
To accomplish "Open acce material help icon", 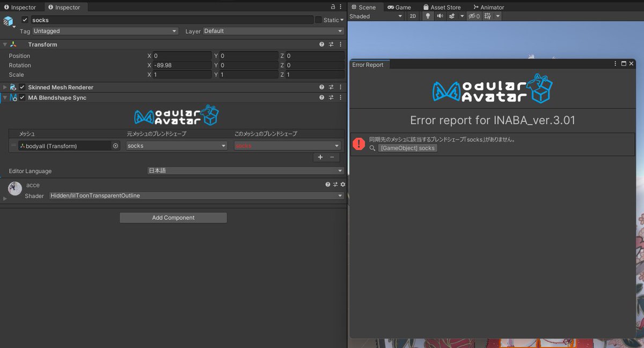I will (x=328, y=184).
